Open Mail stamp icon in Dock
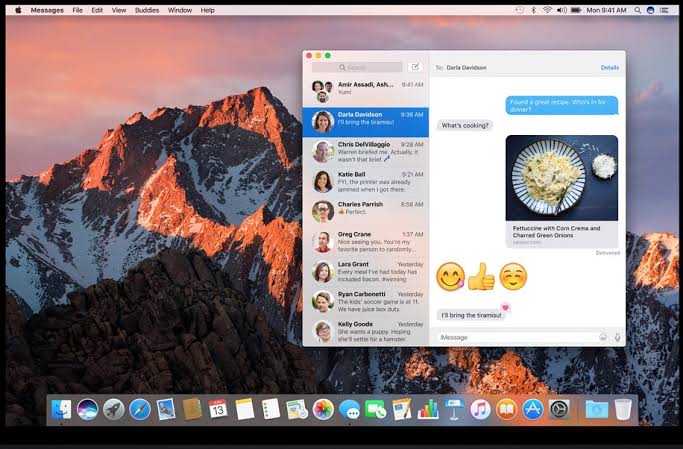The width and height of the screenshot is (683, 449). [166, 409]
